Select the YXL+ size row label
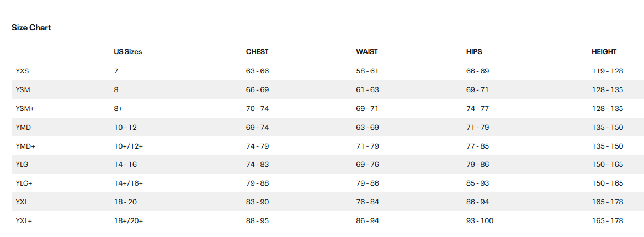644x237 pixels. tap(25, 221)
